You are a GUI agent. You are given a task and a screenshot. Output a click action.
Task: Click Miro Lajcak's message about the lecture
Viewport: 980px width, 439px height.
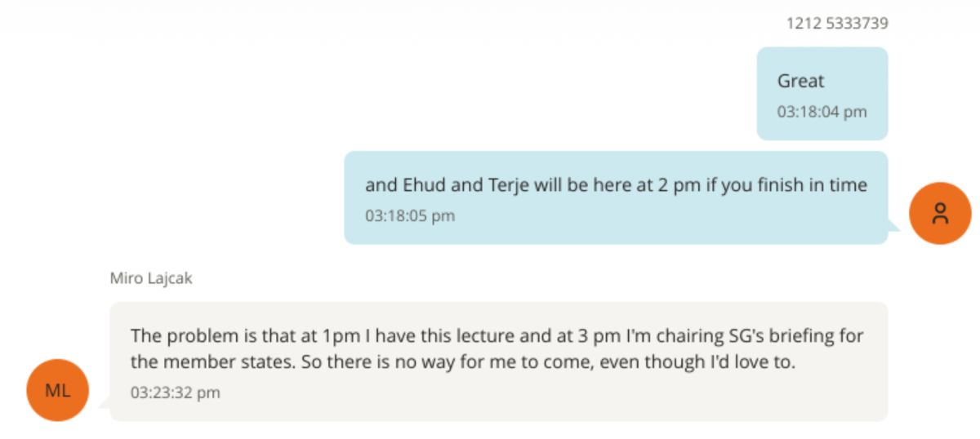point(498,349)
